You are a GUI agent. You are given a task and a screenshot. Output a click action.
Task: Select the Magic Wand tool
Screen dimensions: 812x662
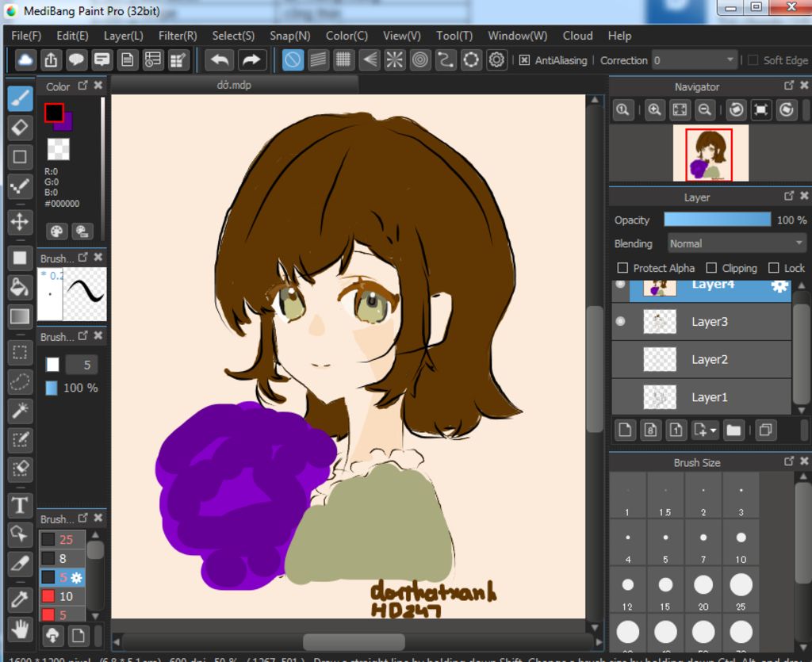click(x=20, y=411)
